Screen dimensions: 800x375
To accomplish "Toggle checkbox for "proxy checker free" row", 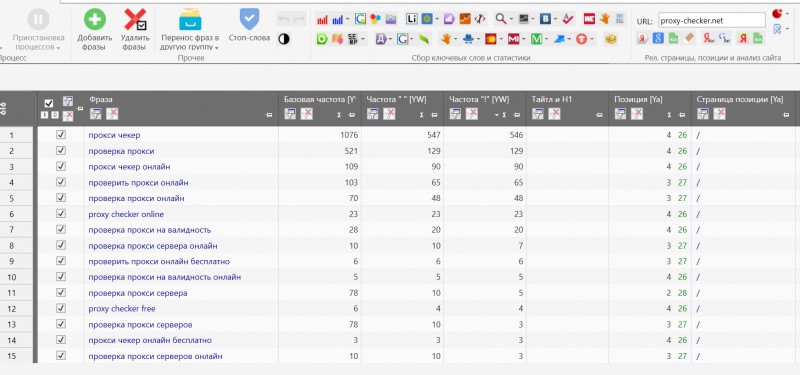I will pos(61,308).
